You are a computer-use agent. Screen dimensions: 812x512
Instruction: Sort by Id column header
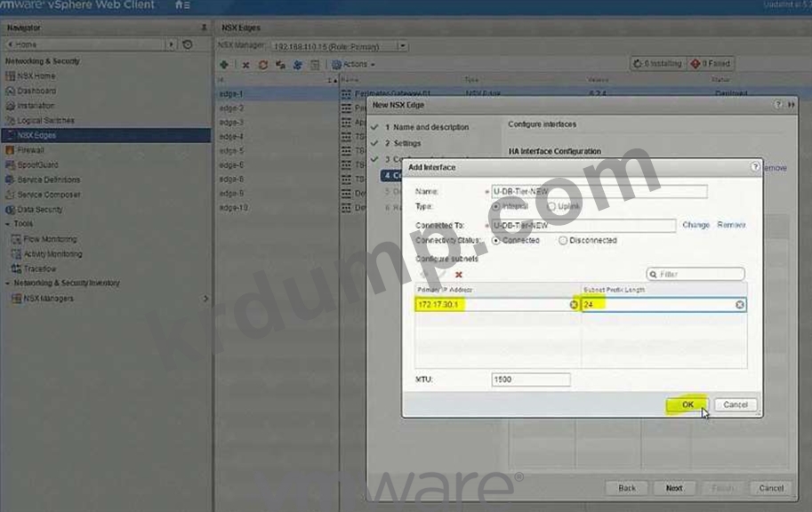coord(277,80)
